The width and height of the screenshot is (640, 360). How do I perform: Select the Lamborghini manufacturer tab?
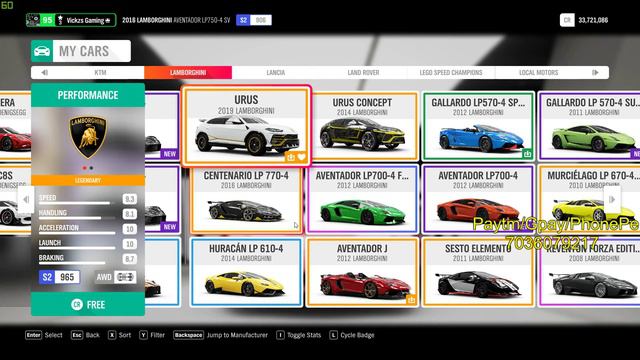click(188, 72)
